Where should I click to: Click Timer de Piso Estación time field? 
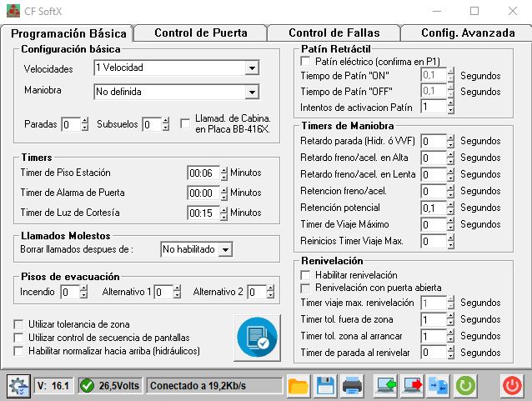point(203,173)
